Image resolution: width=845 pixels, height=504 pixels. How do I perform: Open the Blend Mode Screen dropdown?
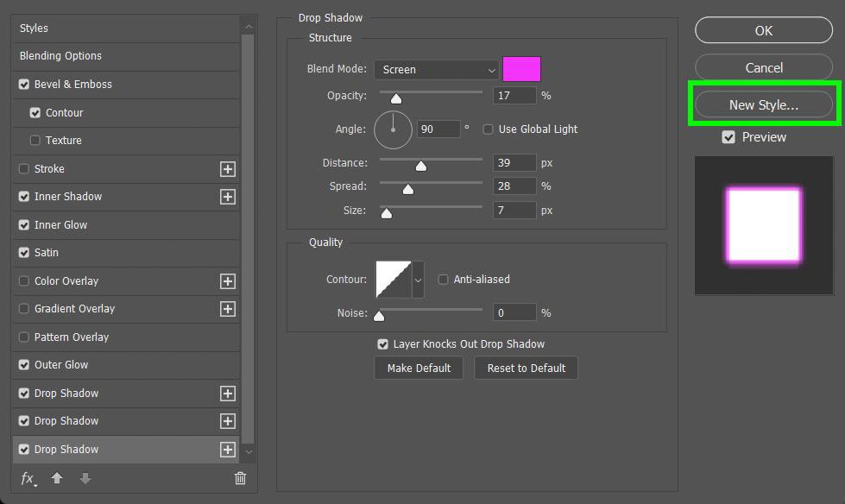pos(436,70)
